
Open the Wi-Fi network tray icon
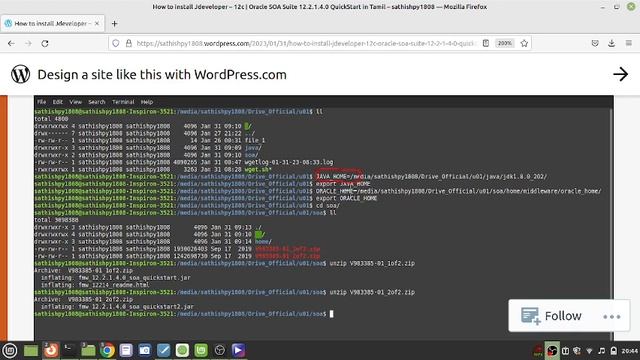point(589,351)
